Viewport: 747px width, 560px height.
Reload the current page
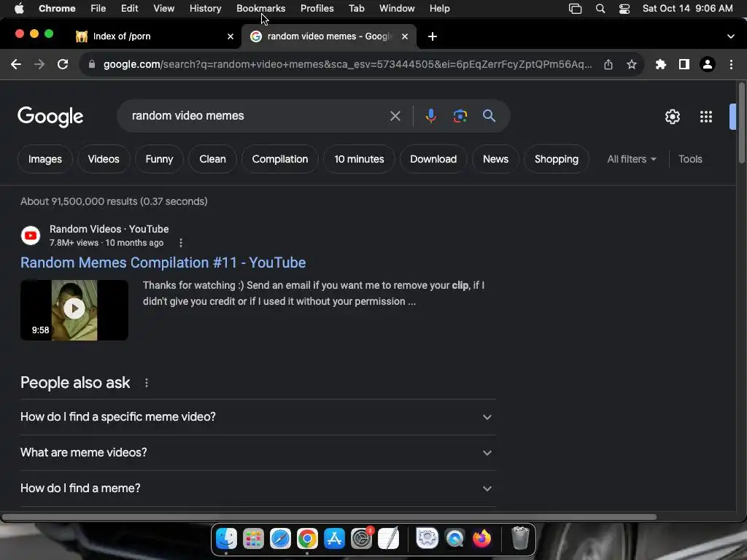63,64
